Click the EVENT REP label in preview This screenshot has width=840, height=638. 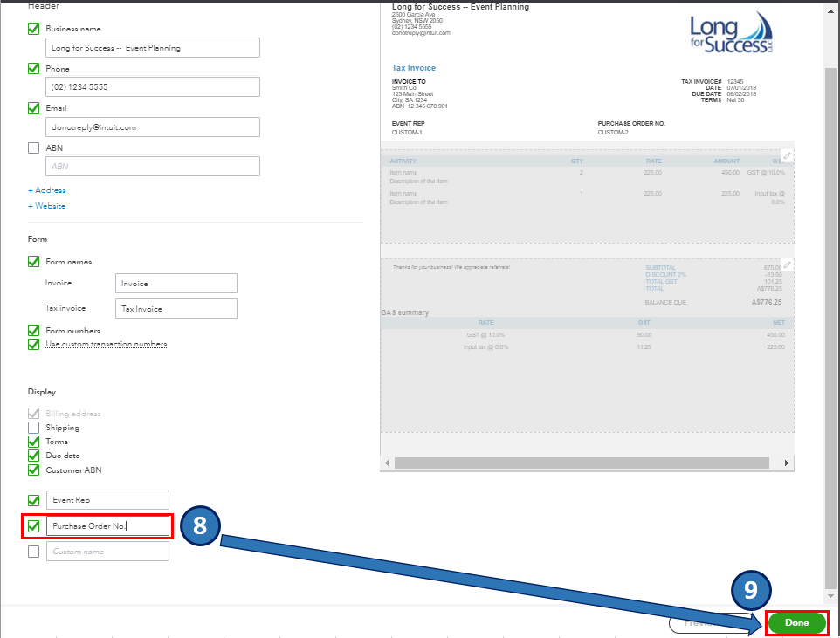(409, 124)
